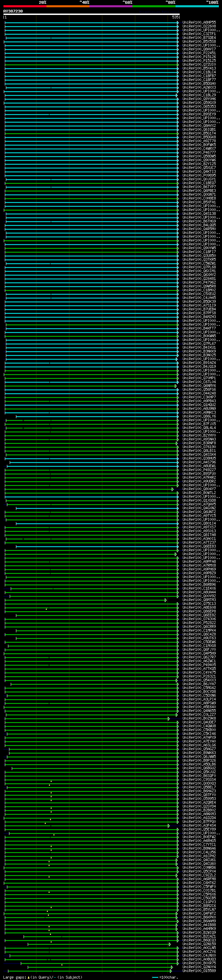The width and height of the screenshot is (222, 980).
Task: Select the UniRef100_A2WXX3 hit name
Action: pyautogui.click(x=199, y=88)
